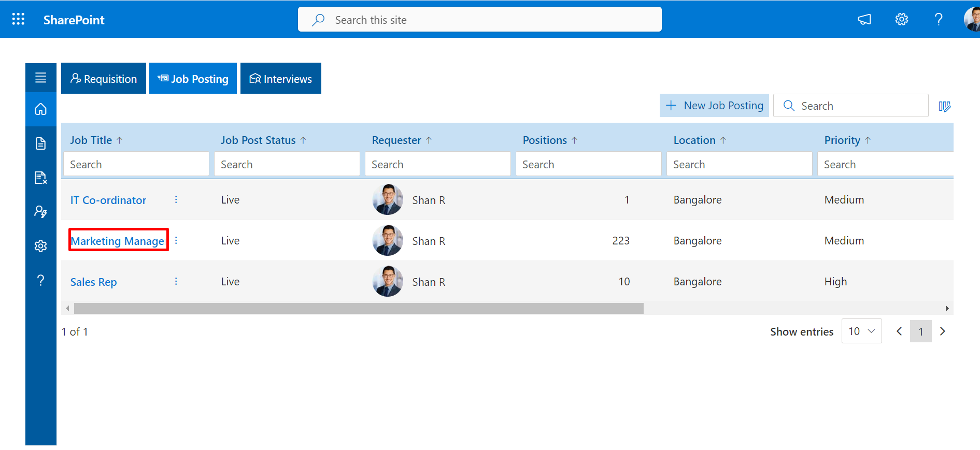980x450 pixels.
Task: Click the SharePoint title link
Action: point(74,20)
